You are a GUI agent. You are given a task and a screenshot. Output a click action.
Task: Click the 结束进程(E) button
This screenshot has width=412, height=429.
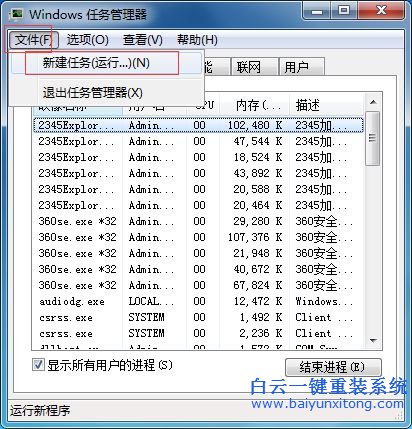333,367
